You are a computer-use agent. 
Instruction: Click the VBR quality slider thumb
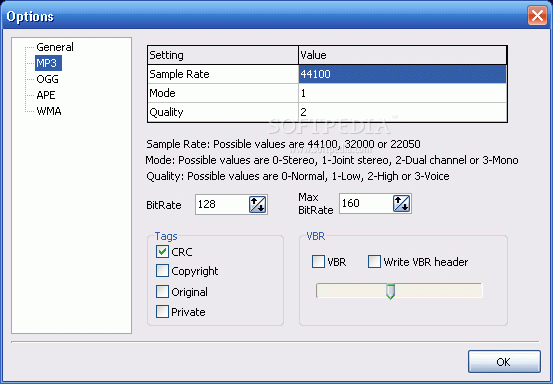click(x=390, y=291)
